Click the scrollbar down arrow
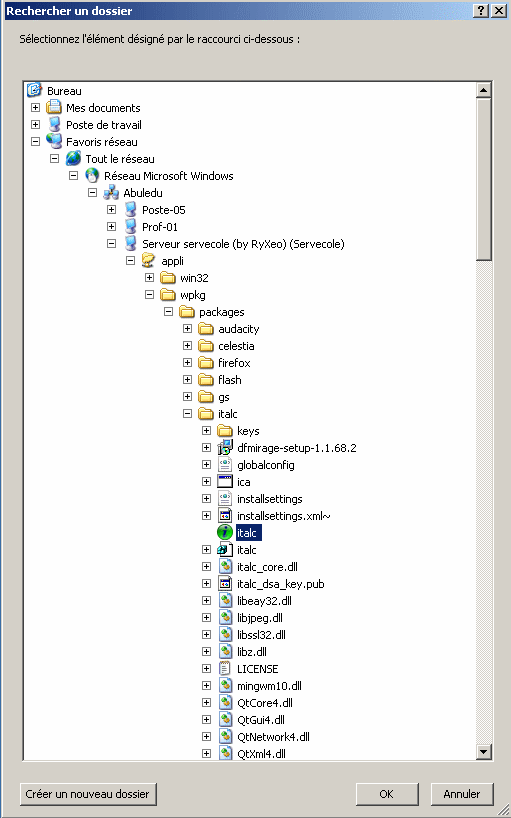The height and width of the screenshot is (818, 511). point(483,752)
